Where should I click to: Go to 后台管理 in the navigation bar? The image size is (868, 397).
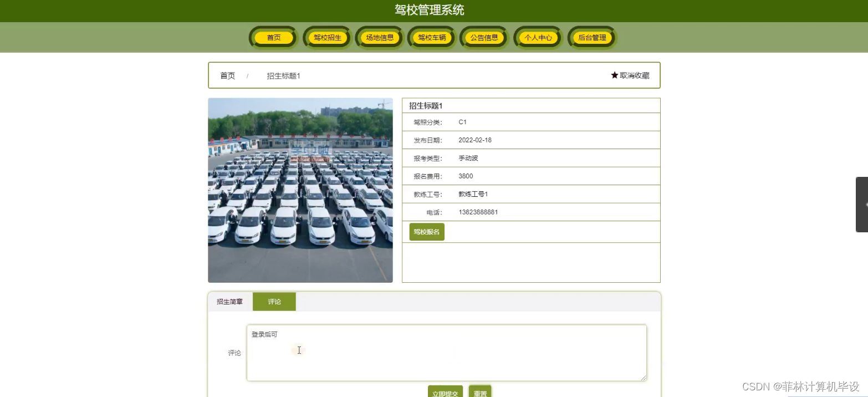coord(592,38)
